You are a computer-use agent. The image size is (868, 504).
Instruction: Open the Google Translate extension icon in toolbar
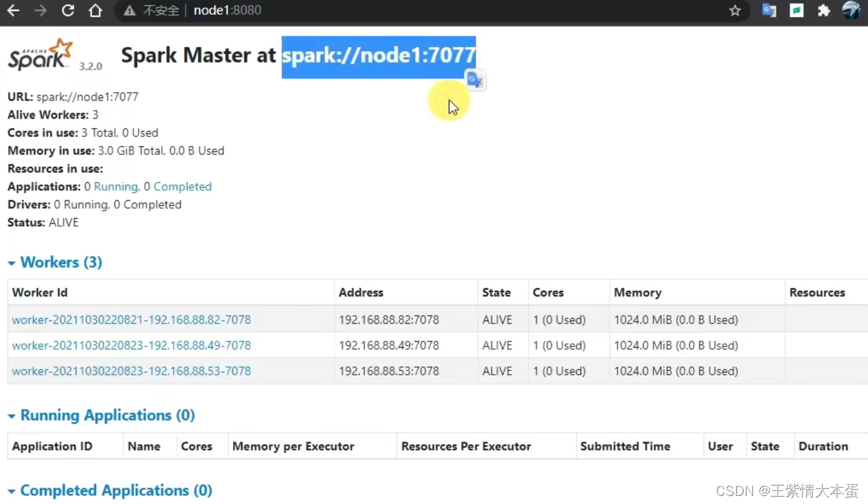click(x=769, y=10)
